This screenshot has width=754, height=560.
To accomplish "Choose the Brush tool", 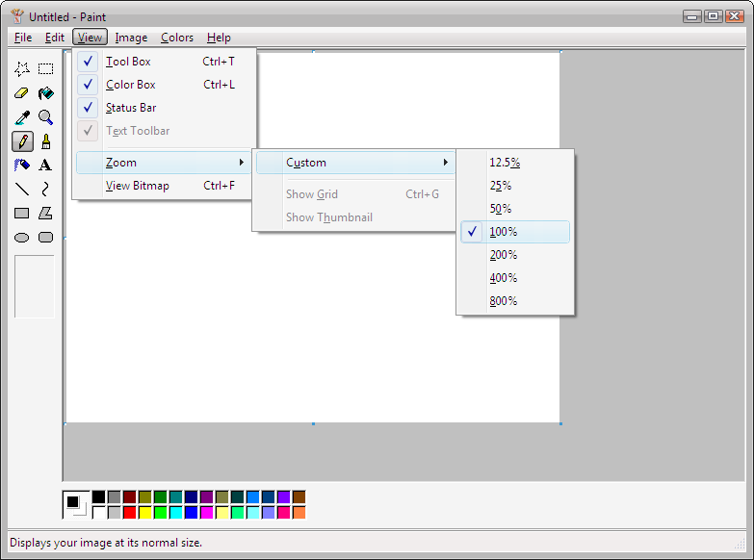I will tap(45, 141).
